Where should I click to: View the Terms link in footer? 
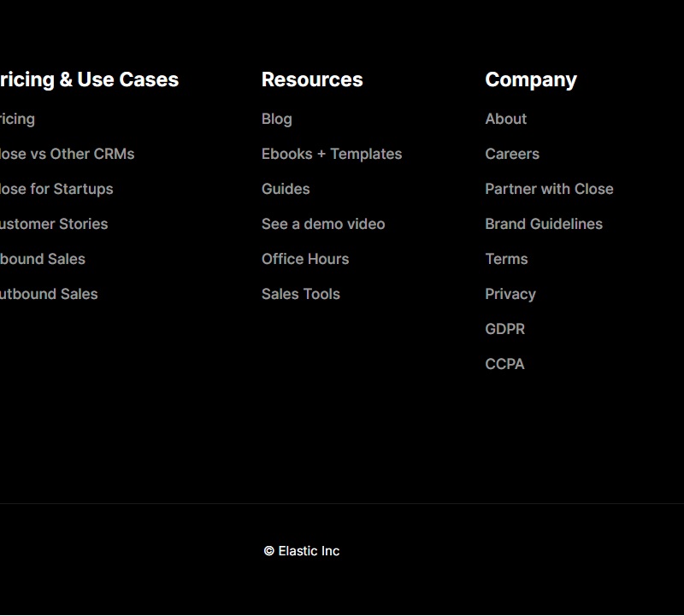click(506, 259)
